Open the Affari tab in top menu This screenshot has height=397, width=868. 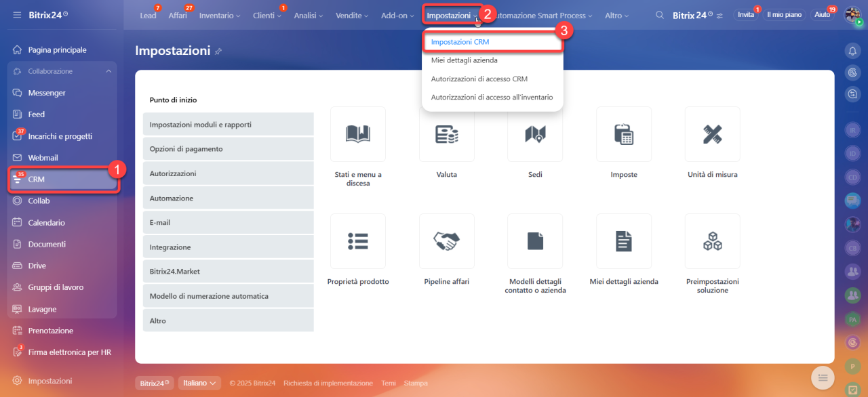178,16
